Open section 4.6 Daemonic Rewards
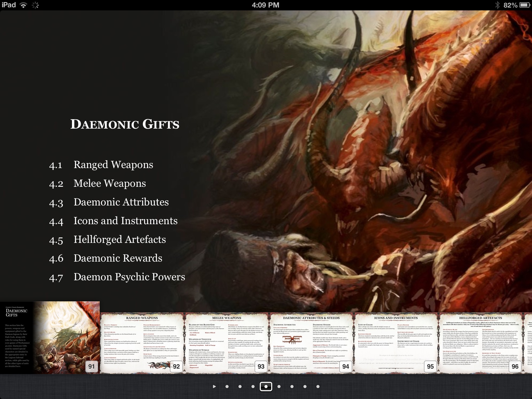This screenshot has width=532, height=399. (105, 258)
